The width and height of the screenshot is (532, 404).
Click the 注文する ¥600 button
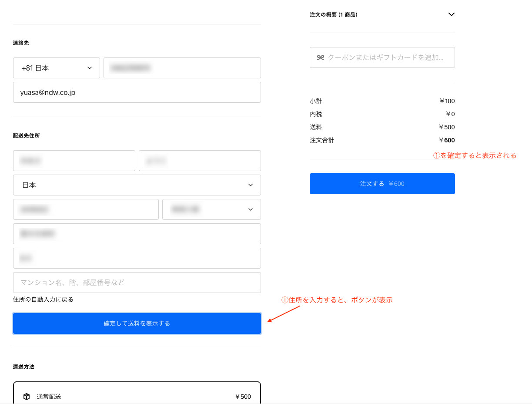pyautogui.click(x=382, y=184)
